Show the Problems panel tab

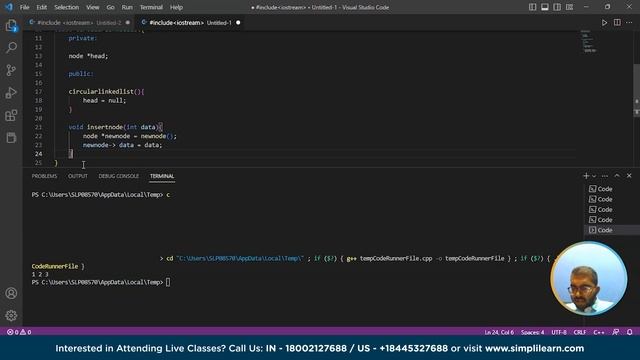[x=44, y=176]
